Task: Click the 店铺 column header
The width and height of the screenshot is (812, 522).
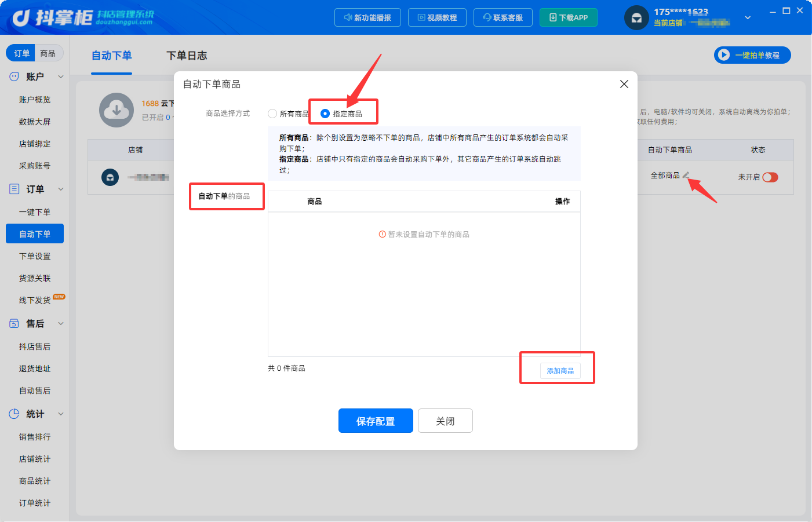Action: point(136,150)
